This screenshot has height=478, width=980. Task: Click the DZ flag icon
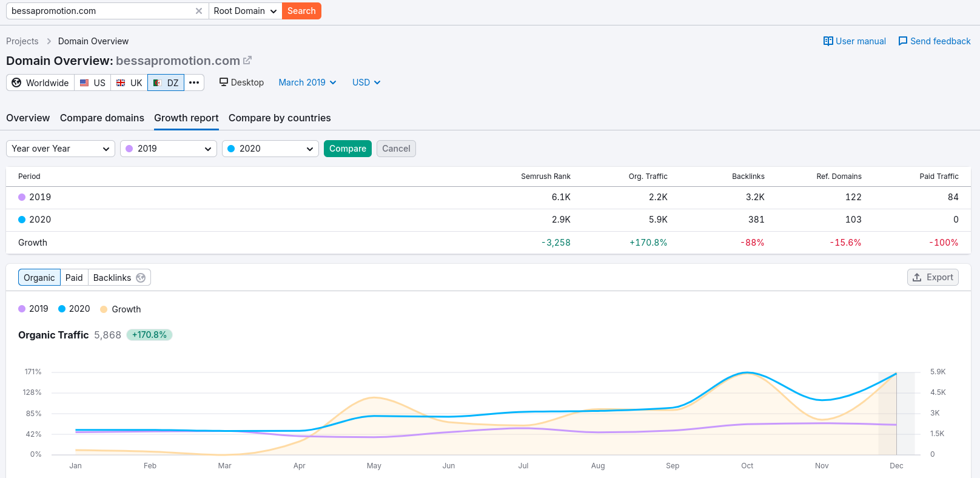[158, 83]
